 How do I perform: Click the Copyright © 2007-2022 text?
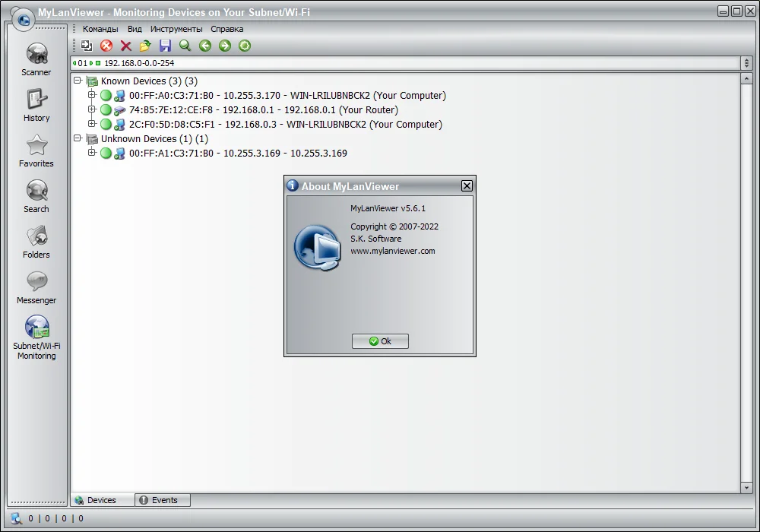tap(394, 226)
